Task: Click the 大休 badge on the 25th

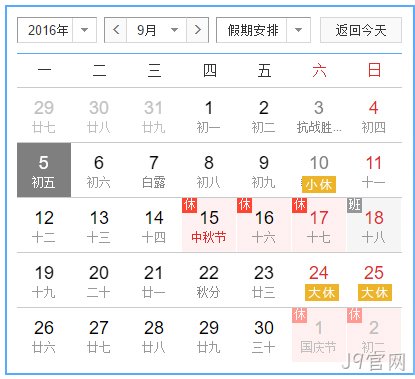Action: pos(375,293)
